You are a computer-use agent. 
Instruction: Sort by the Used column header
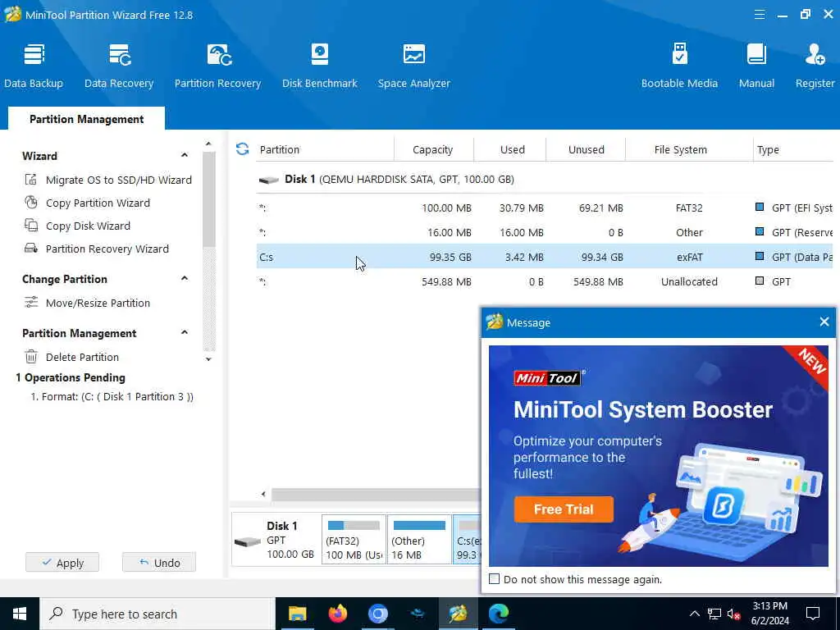tap(509, 149)
